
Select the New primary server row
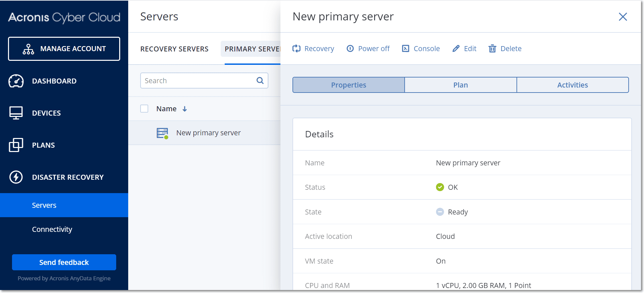[x=204, y=133]
